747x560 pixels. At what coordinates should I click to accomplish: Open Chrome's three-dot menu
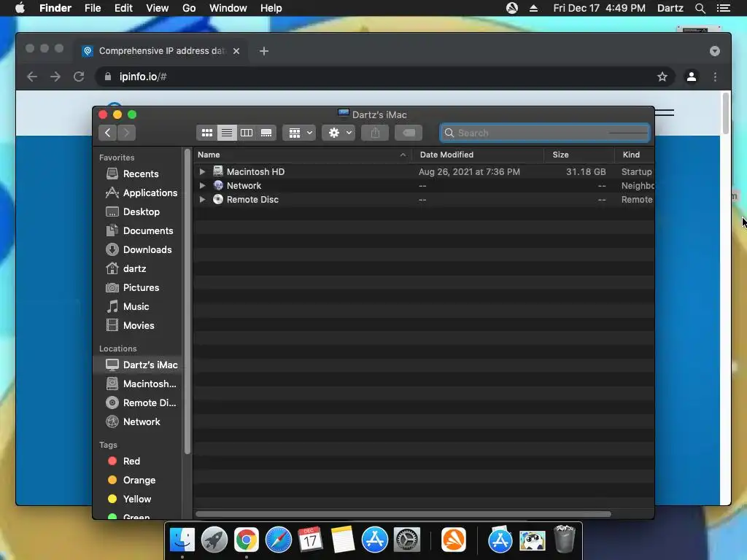pyautogui.click(x=715, y=77)
